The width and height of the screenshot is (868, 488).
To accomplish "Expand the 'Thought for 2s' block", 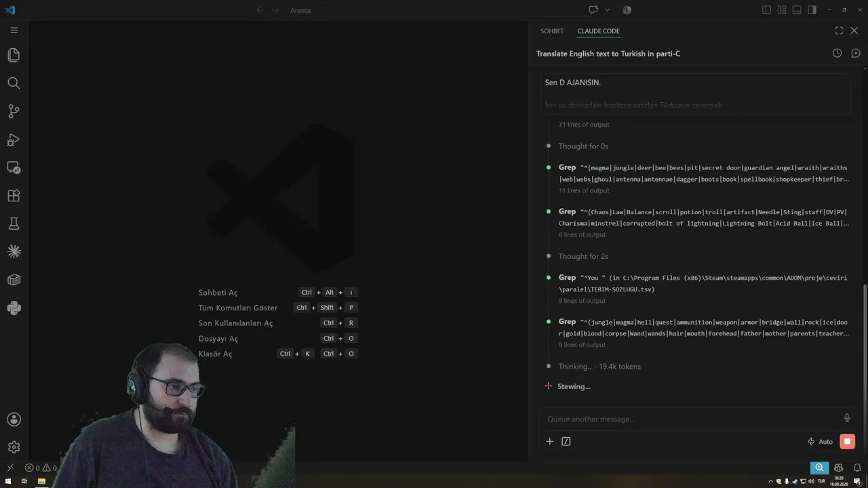I will click(583, 257).
